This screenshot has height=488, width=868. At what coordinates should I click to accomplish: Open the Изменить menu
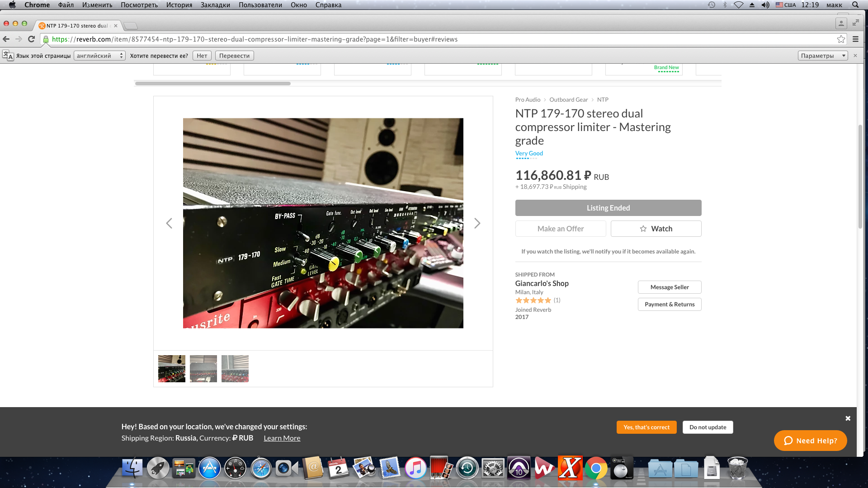click(97, 5)
